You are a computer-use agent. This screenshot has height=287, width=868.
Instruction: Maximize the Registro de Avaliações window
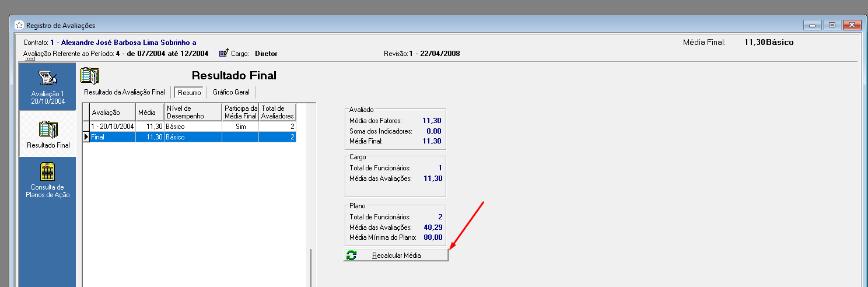(x=832, y=24)
